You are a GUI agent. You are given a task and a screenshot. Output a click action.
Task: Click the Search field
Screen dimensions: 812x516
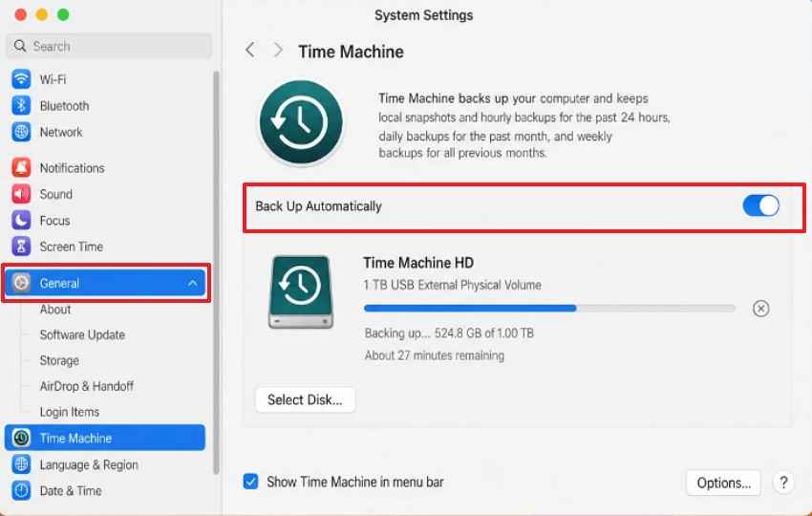109,46
